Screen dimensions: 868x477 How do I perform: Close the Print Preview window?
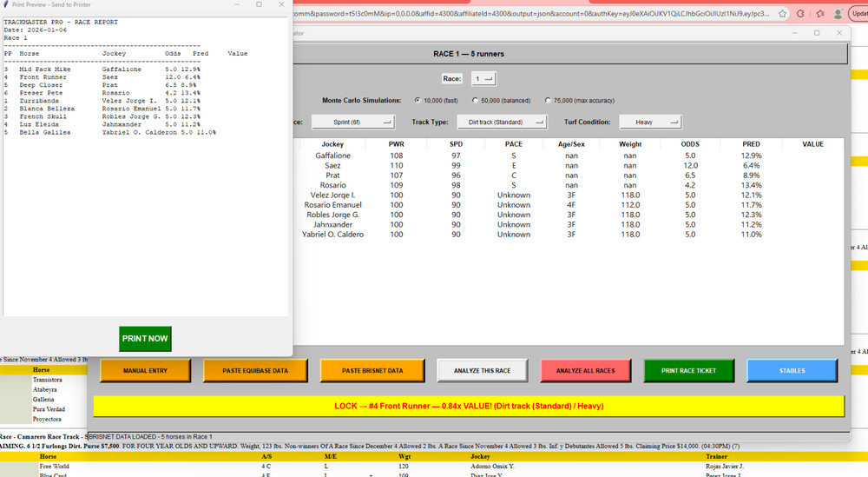281,4
